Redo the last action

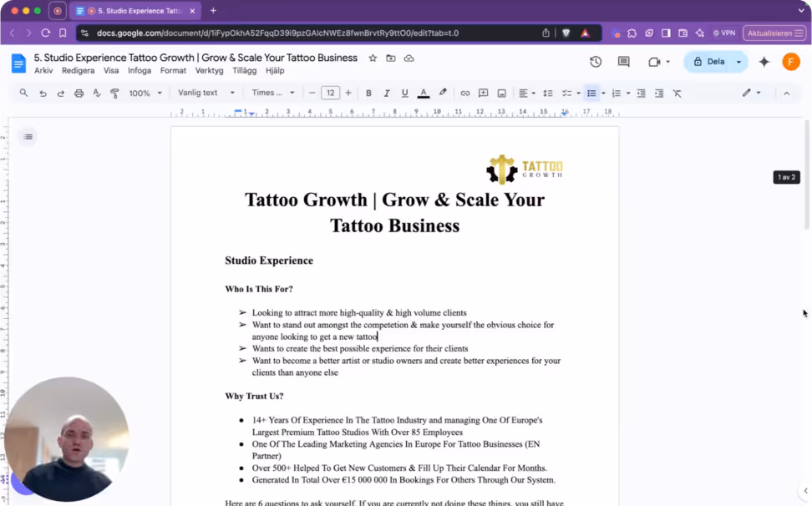(61, 94)
